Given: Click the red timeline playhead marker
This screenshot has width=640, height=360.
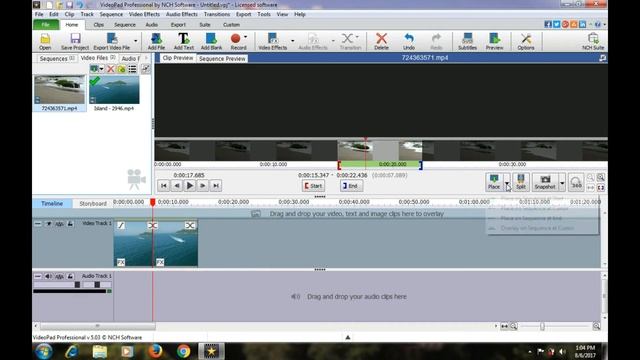Looking at the screenshot, I should click(153, 202).
